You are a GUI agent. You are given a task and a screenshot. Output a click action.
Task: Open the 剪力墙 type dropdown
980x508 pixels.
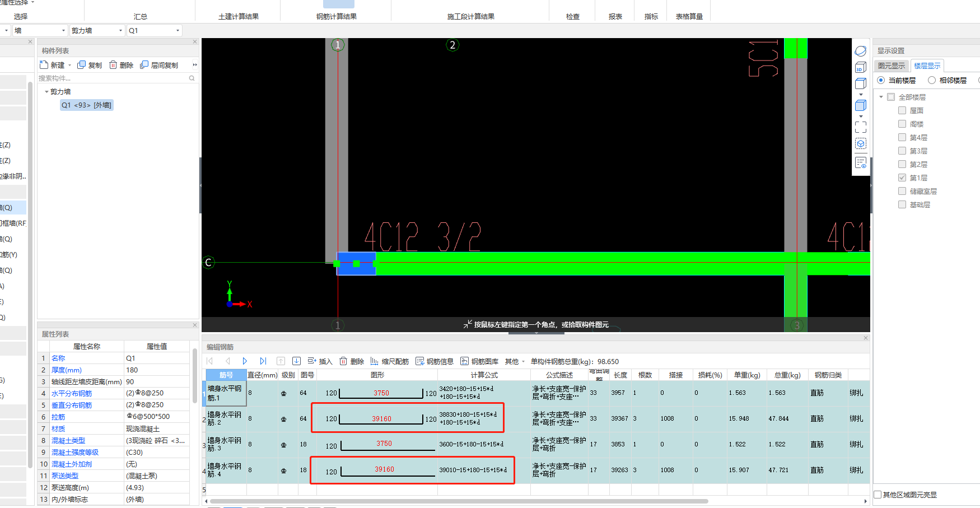pyautogui.click(x=97, y=30)
